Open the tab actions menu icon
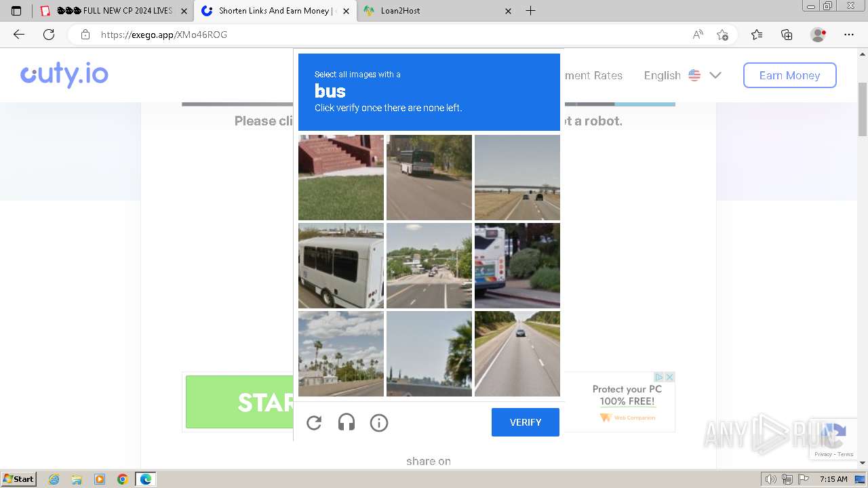Viewport: 868px width, 488px height. (16, 11)
